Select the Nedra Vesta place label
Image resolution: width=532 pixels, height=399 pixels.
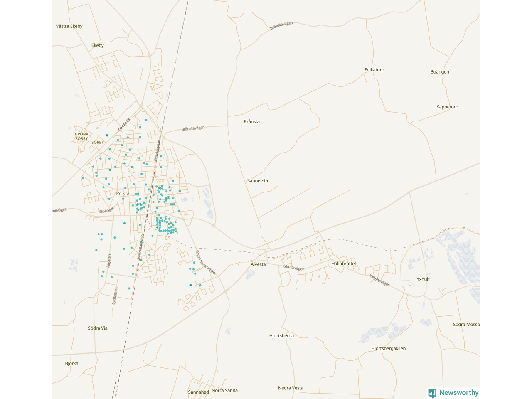pos(291,388)
